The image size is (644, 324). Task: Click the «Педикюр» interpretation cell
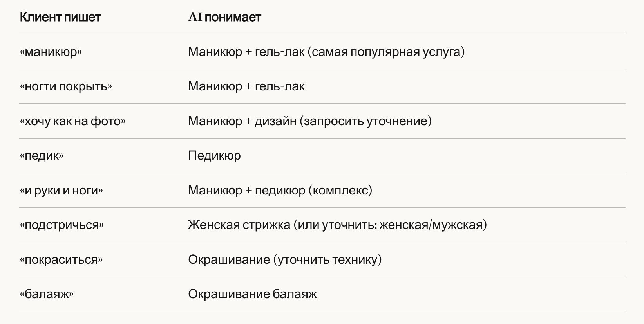tap(214, 156)
